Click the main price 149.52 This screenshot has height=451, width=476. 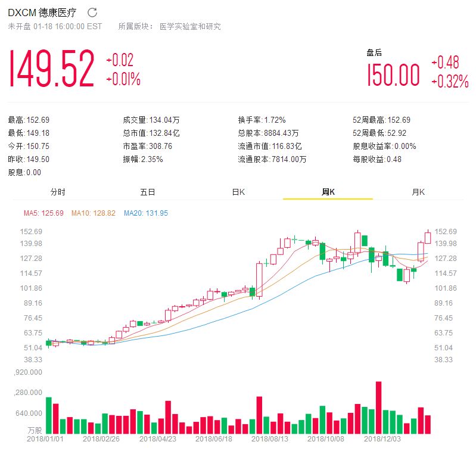(52, 70)
